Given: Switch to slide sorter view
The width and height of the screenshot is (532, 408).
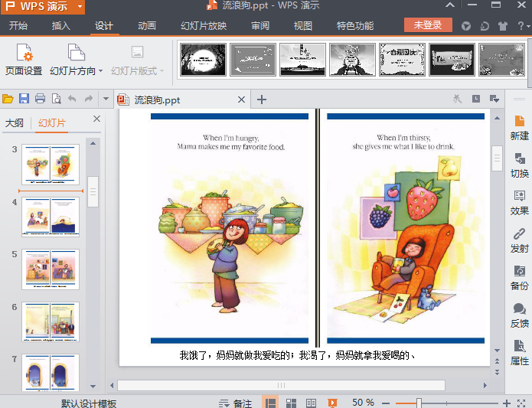Looking at the screenshot, I should tap(291, 403).
